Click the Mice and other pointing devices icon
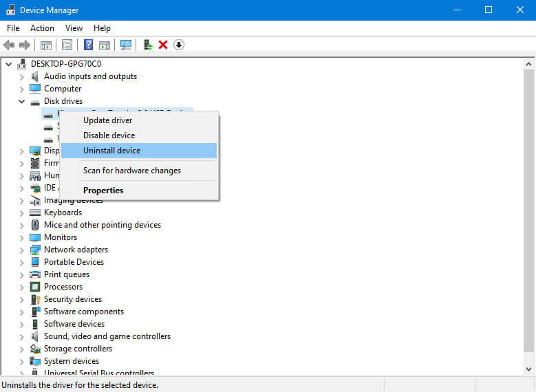Viewport: 536px width, 392px height. (35, 225)
